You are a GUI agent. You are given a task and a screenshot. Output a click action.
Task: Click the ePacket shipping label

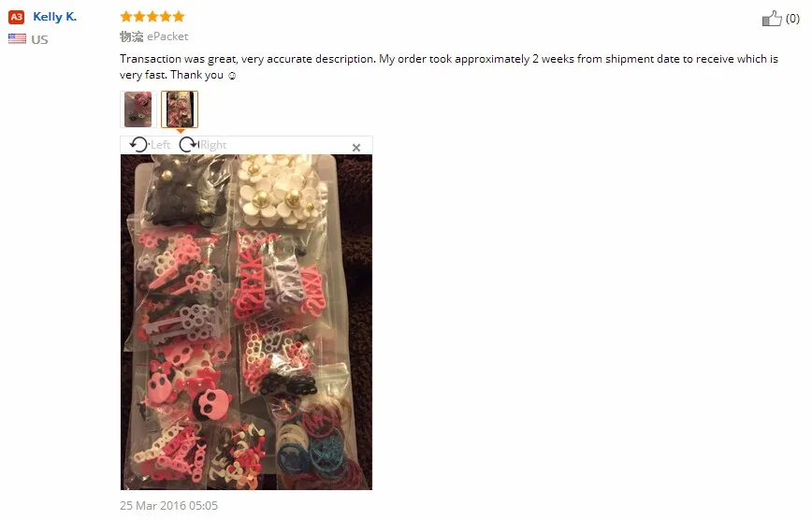coord(167,36)
